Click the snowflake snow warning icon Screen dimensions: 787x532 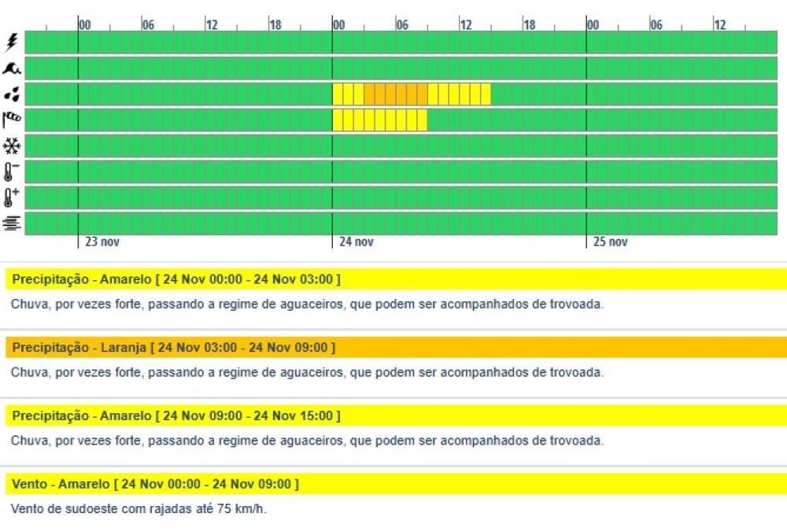click(x=12, y=146)
